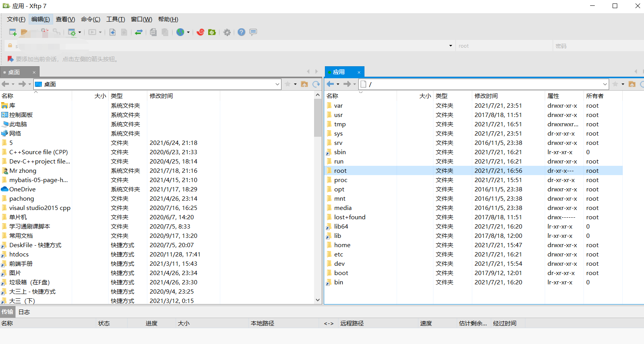Select the 传输 transfer tab
The height and width of the screenshot is (344, 644).
[x=7, y=312]
